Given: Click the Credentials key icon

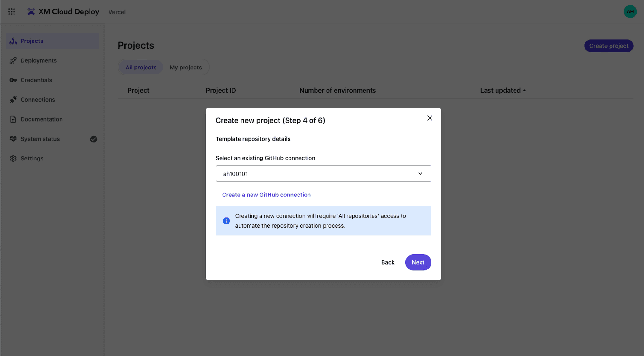Looking at the screenshot, I should [x=13, y=80].
